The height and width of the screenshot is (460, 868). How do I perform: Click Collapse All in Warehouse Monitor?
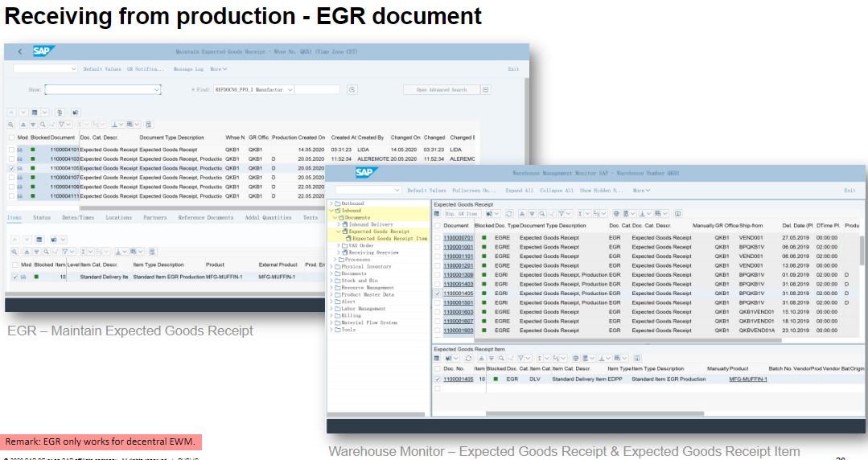pyautogui.click(x=557, y=191)
